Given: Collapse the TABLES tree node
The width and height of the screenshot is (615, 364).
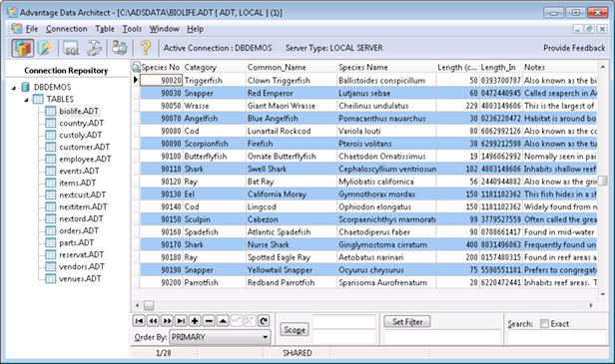Looking at the screenshot, I should 26,100.
